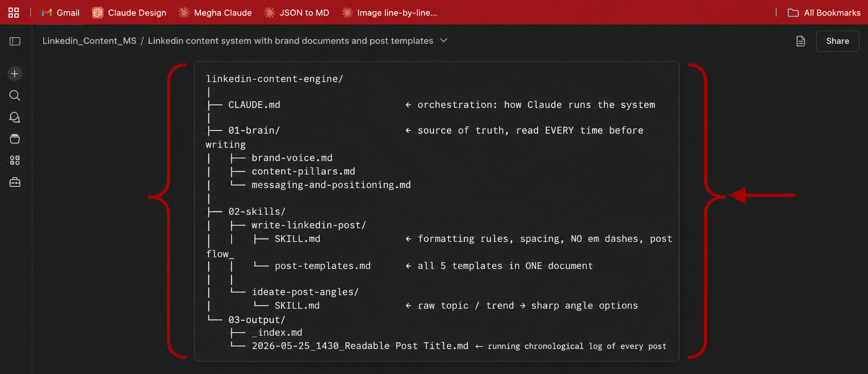Open the document icon beside Share
868x374 pixels.
[x=800, y=41]
